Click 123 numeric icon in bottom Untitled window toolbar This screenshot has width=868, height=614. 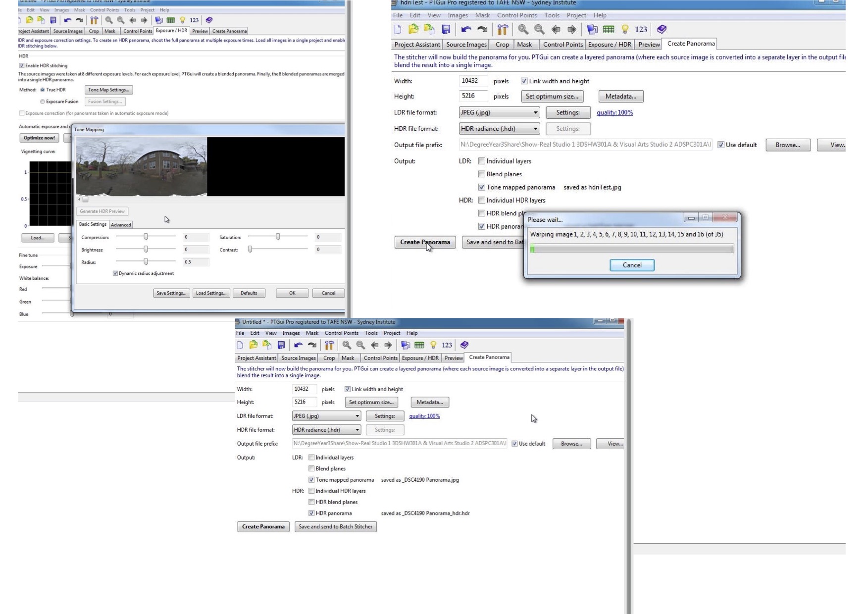pos(447,345)
